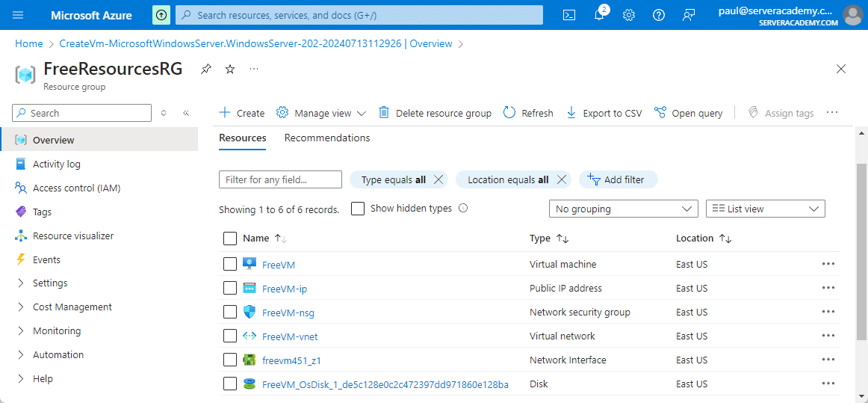The width and height of the screenshot is (868, 403).
Task: Click the Create button
Action: [x=242, y=113]
